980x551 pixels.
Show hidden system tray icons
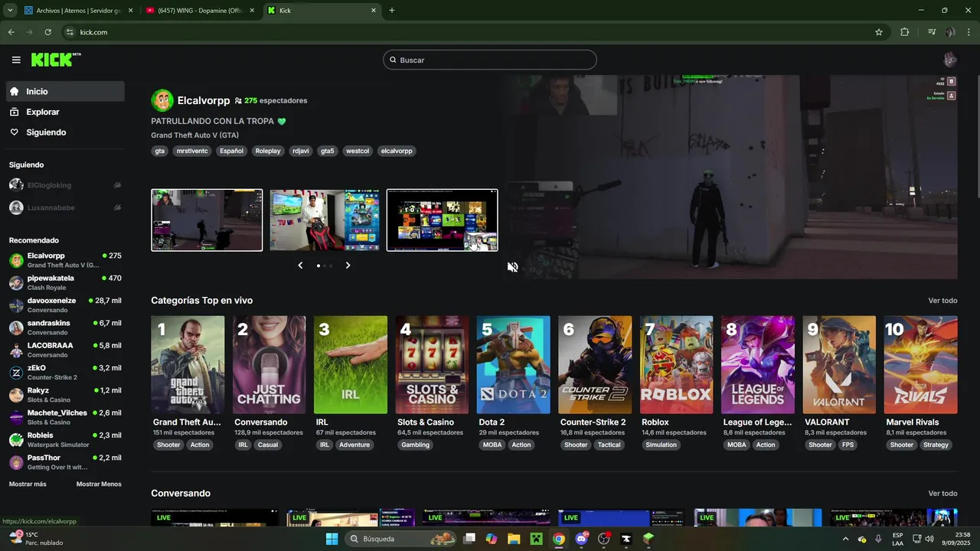(846, 539)
